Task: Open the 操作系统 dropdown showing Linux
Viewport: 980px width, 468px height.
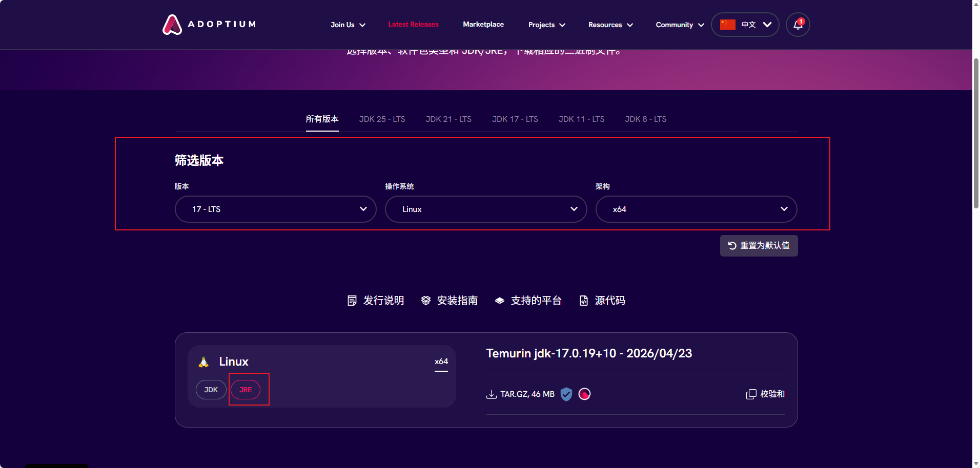Action: 486,209
